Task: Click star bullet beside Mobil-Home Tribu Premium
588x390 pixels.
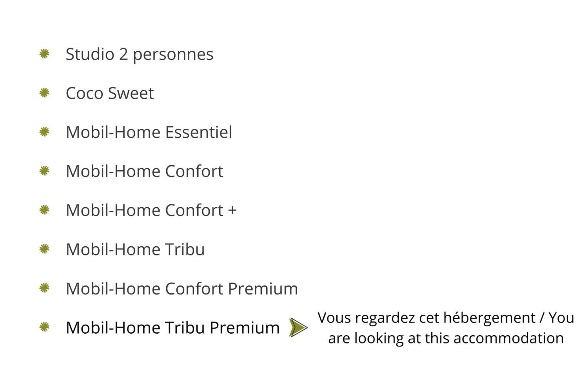Action: pyautogui.click(x=44, y=327)
